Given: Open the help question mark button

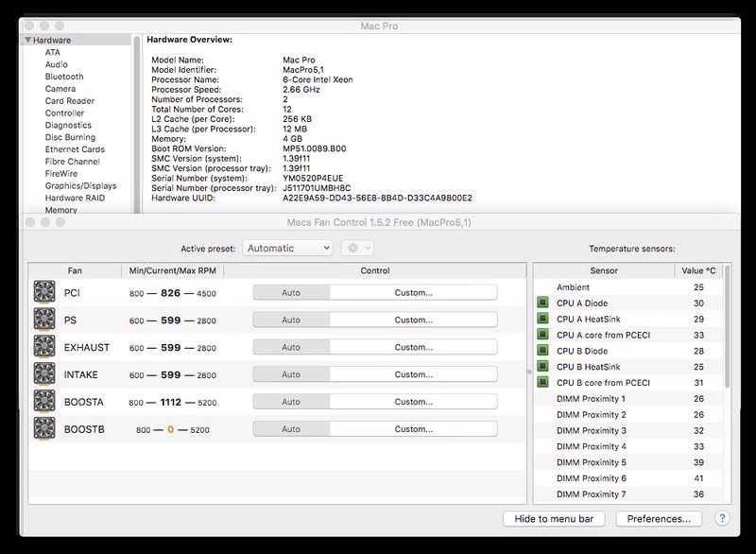Looking at the screenshot, I should pos(722,519).
